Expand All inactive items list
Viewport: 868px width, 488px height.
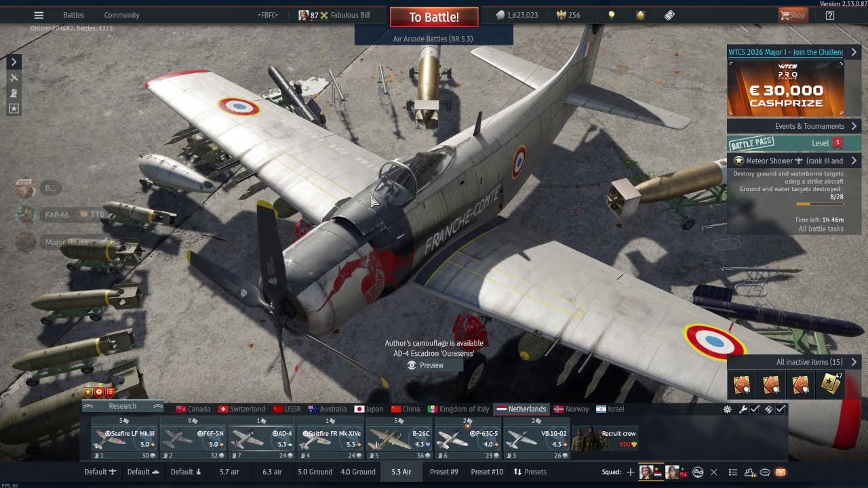click(x=854, y=362)
